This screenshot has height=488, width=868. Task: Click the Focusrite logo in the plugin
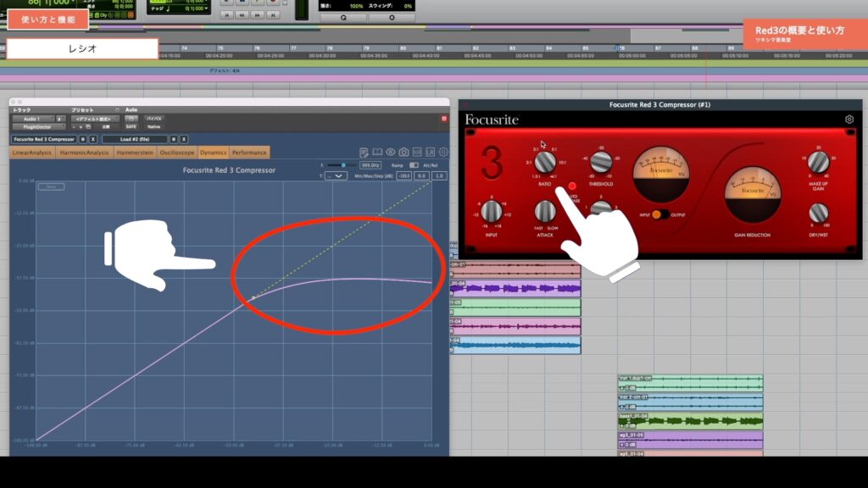click(492, 119)
